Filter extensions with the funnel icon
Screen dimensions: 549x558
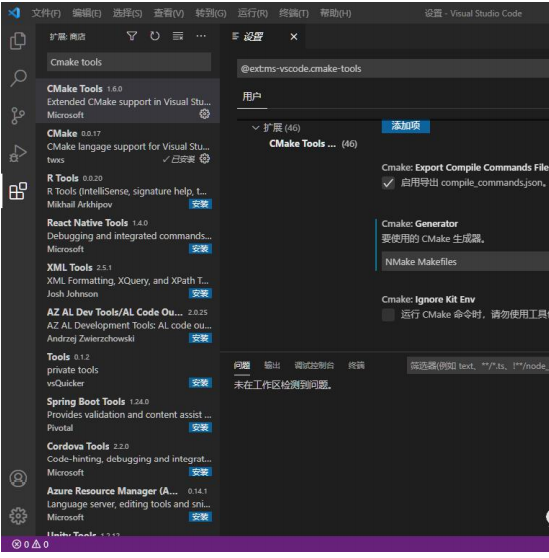tap(132, 36)
